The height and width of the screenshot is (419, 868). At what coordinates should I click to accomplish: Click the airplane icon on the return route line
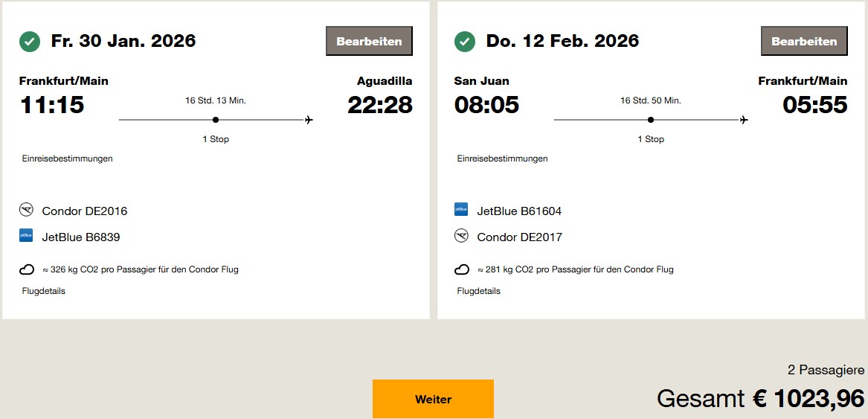pyautogui.click(x=744, y=120)
